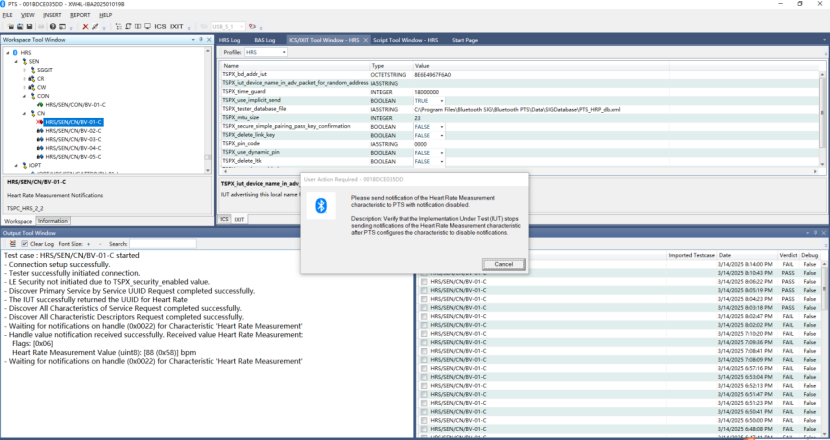
Task: Switch to Script Tool Window - HRS tab
Action: pyautogui.click(x=405, y=40)
